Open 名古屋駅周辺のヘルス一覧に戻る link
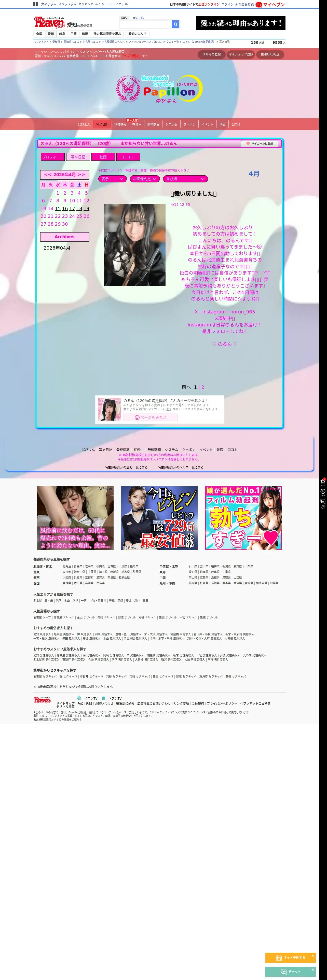 (x=181, y=468)
